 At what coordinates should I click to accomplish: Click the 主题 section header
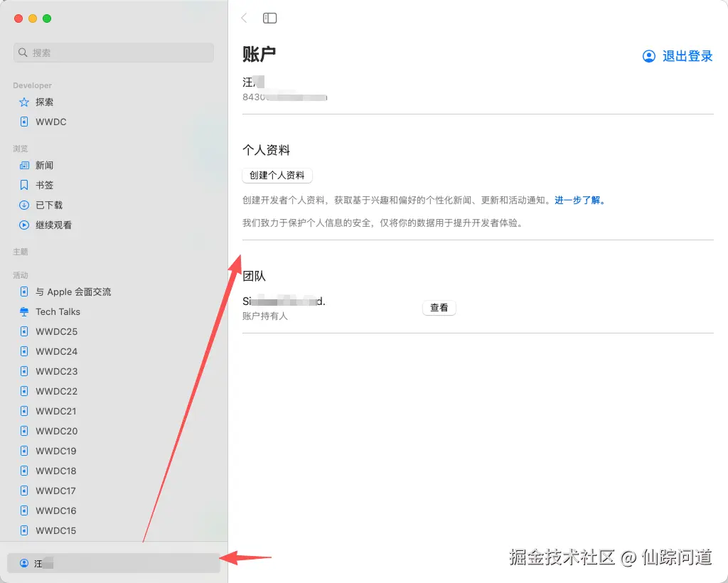pos(21,252)
